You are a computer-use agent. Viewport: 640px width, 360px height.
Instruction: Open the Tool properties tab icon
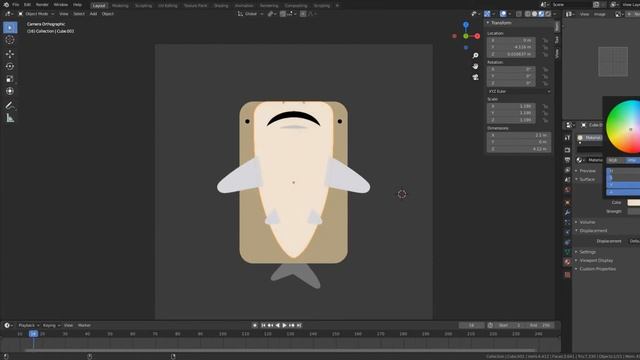pos(567,138)
